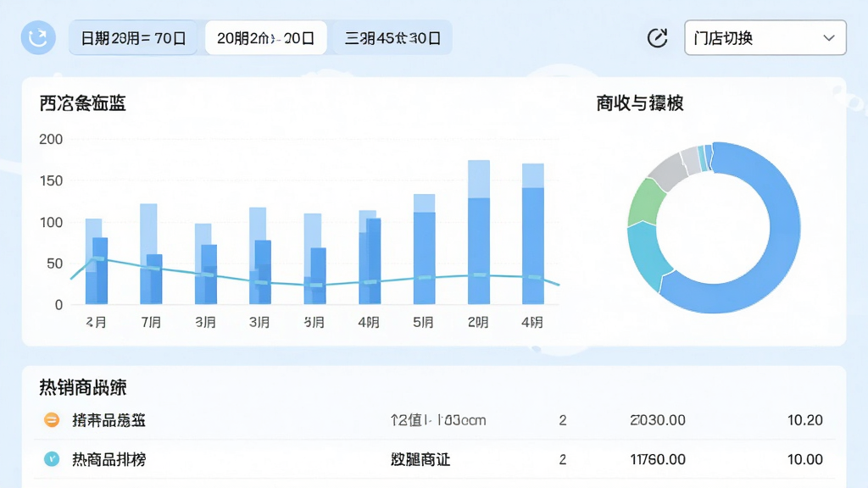Click the 热商品排榜 row label
This screenshot has height=488, width=868.
[x=109, y=459]
